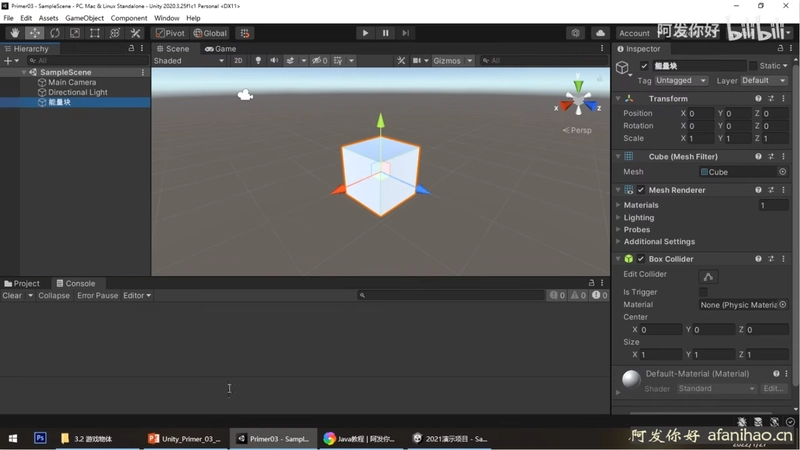Pause the game playback

click(386, 33)
